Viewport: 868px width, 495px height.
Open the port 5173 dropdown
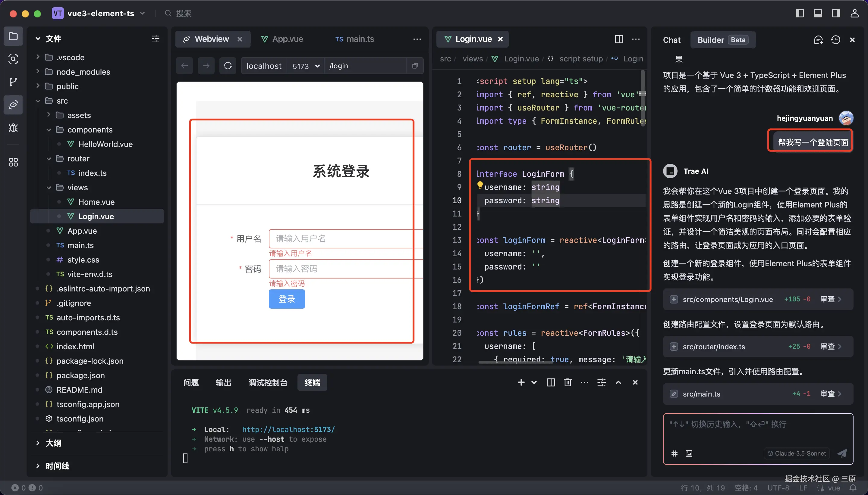click(306, 66)
